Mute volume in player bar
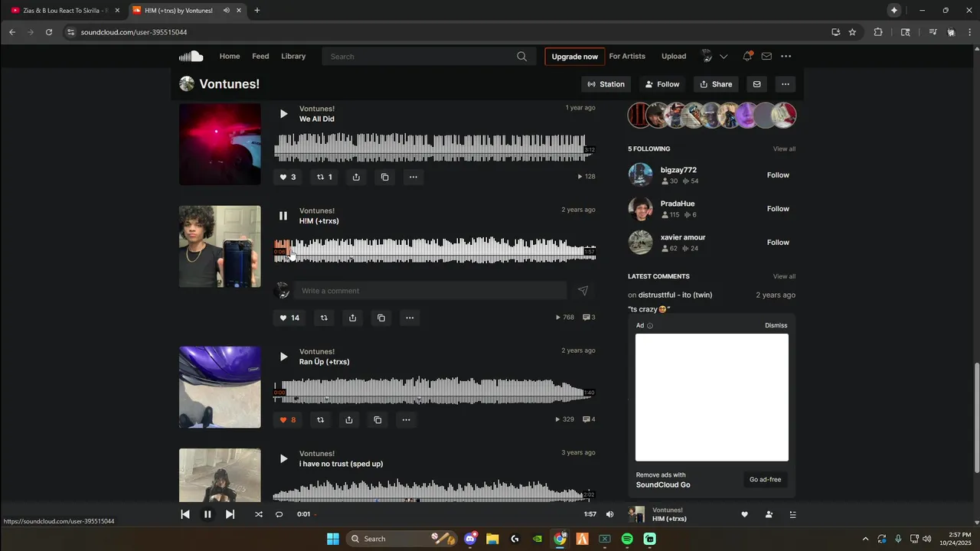Screen dimensions: 980x551 609,514
